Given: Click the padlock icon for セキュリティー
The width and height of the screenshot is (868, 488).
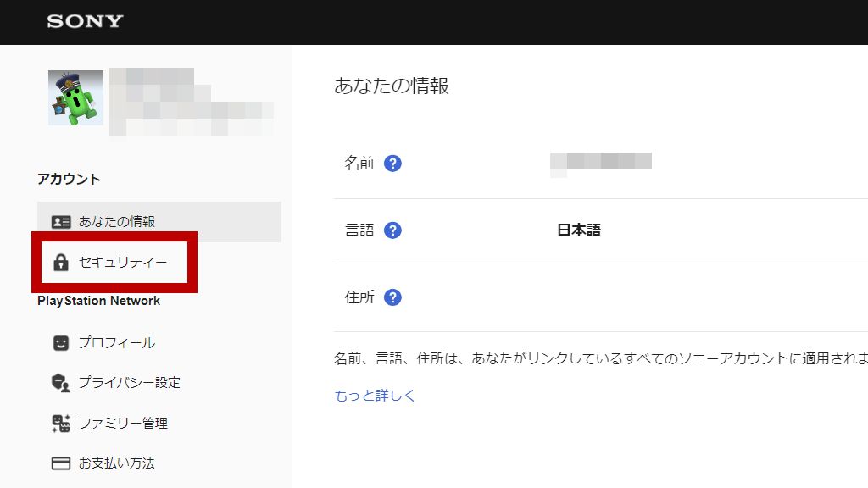Looking at the screenshot, I should tap(61, 263).
